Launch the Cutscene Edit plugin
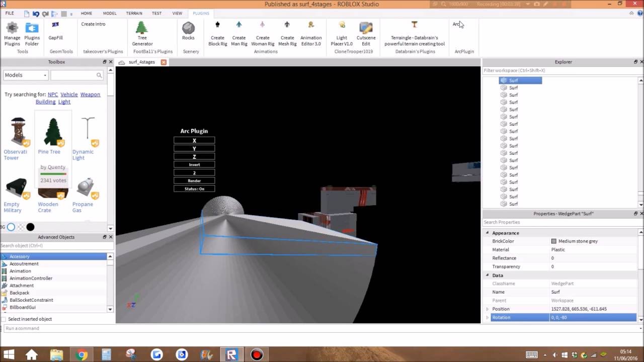This screenshot has height=362, width=644. pyautogui.click(x=366, y=34)
